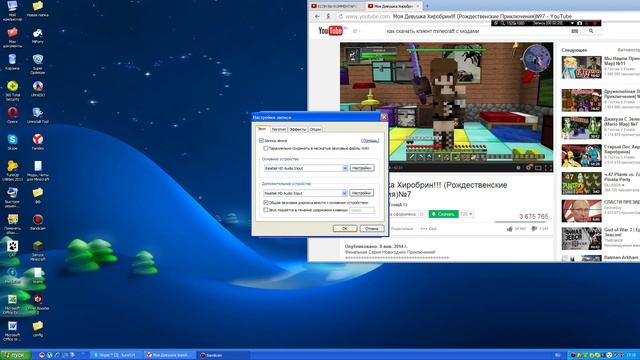Switch to the Options tab
Viewport: 640px width, 360px height.
315,129
